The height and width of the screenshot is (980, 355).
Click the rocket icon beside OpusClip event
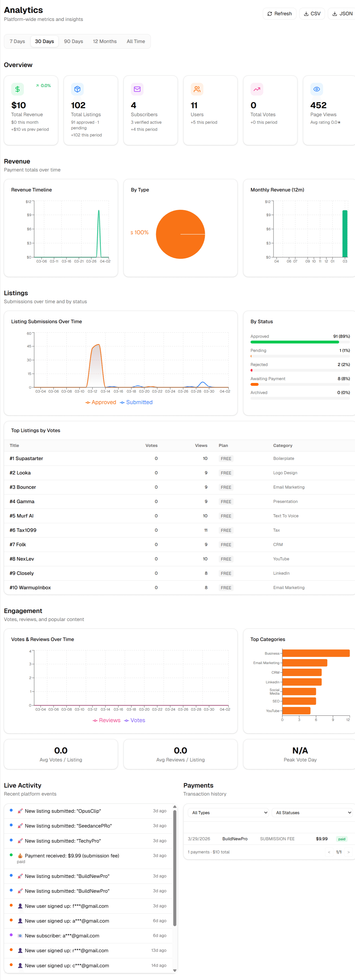coord(20,811)
